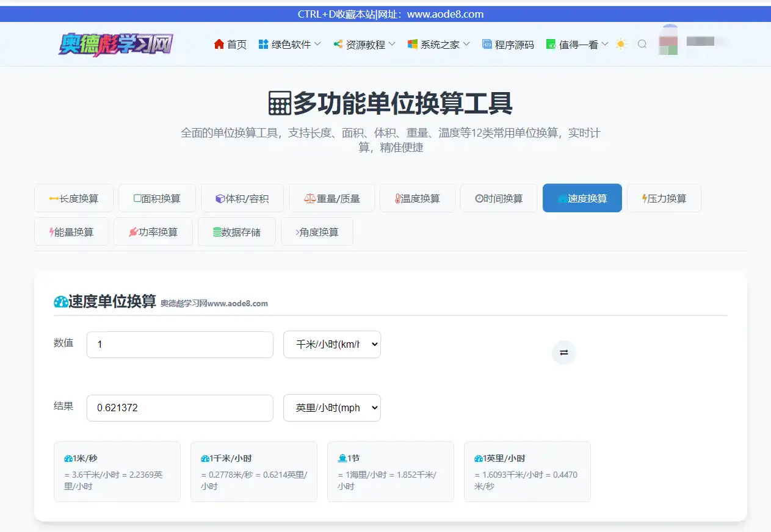Click the swap units arrows button
Screen dimensions: 771x532
563,353
